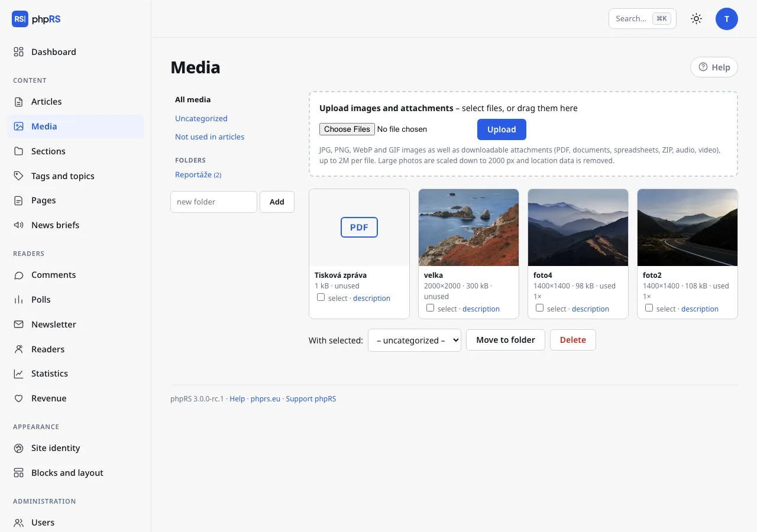
Task: Focus the new folder input field
Action: (213, 202)
